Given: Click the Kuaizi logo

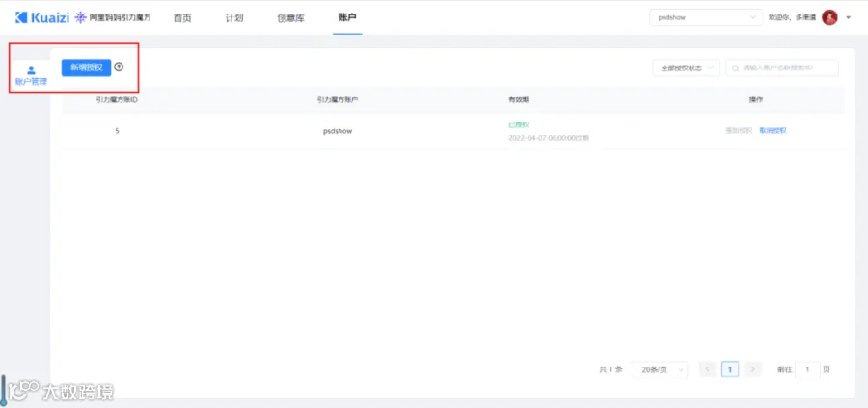Looking at the screenshot, I should (x=41, y=17).
